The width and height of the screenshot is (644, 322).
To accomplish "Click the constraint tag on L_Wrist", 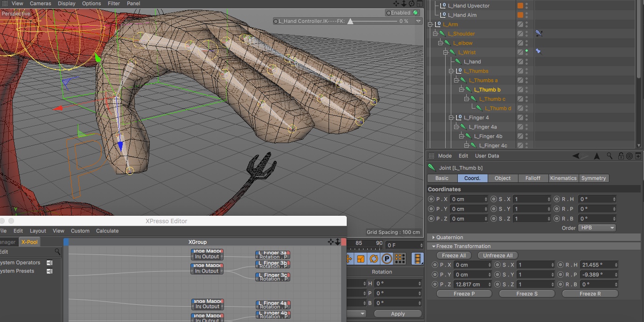I will click(538, 52).
